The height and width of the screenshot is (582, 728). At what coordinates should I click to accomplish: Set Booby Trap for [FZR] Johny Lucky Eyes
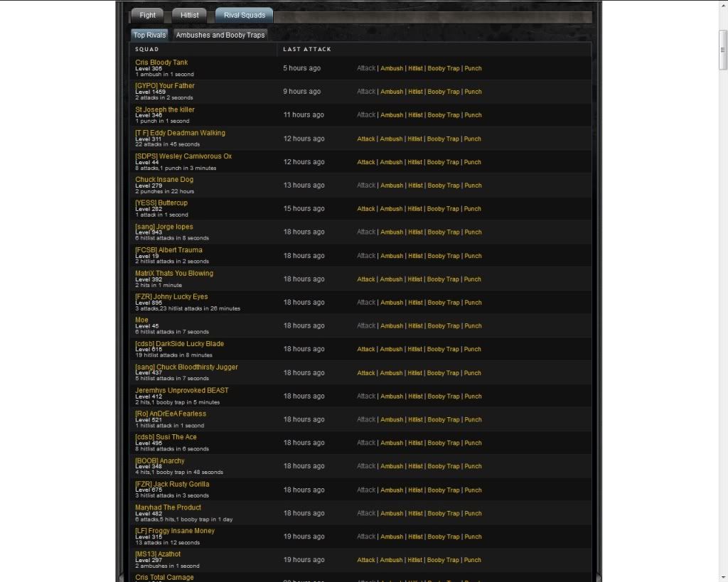pos(444,302)
